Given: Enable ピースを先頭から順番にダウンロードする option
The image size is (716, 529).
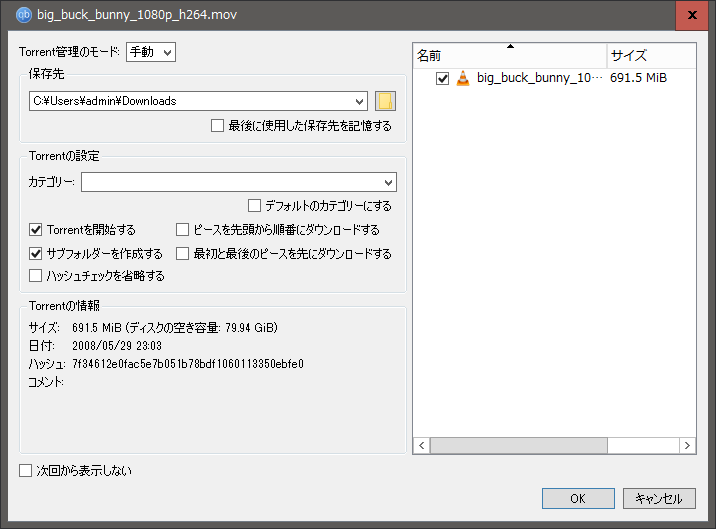Looking at the screenshot, I should pyautogui.click(x=183, y=230).
